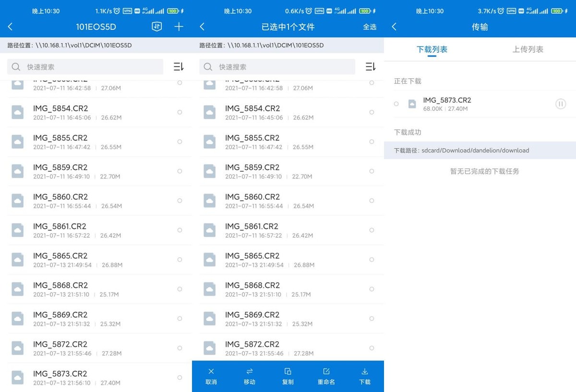Tap 全选 to select all files

tap(370, 27)
